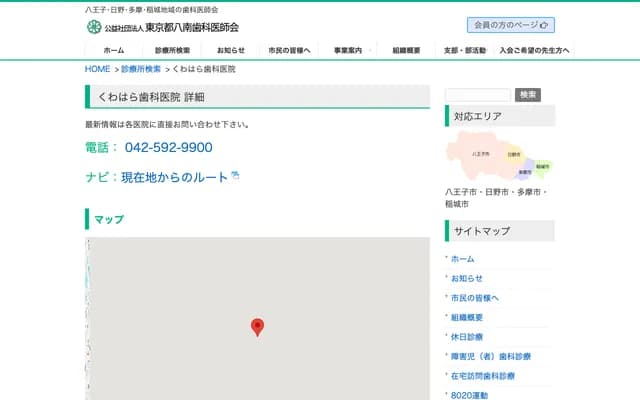Open 休日診療 in the sitemap list

[467, 337]
